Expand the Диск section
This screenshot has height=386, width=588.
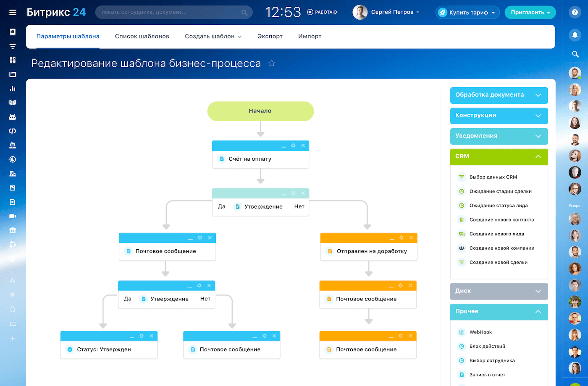point(499,291)
